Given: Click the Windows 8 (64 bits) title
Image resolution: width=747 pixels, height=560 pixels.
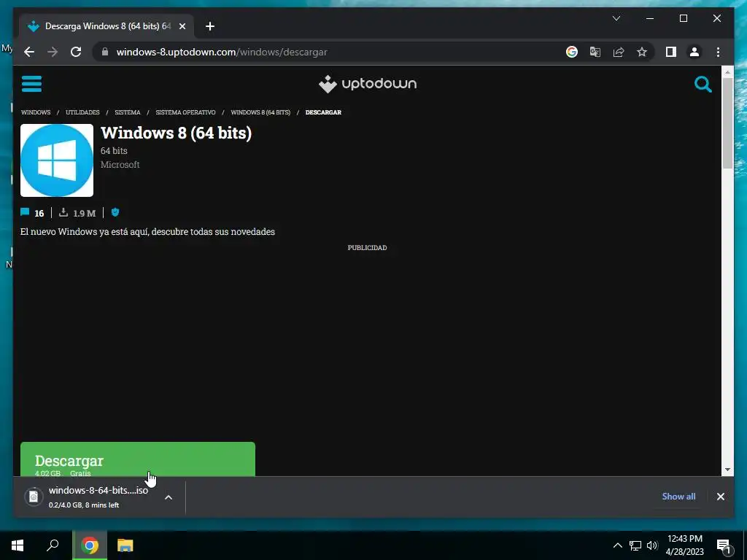Looking at the screenshot, I should 176,133.
